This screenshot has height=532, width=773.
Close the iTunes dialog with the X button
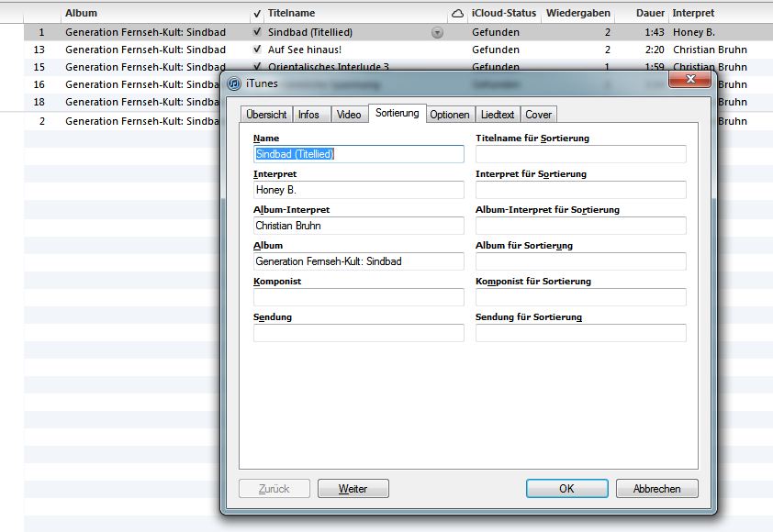pos(690,79)
